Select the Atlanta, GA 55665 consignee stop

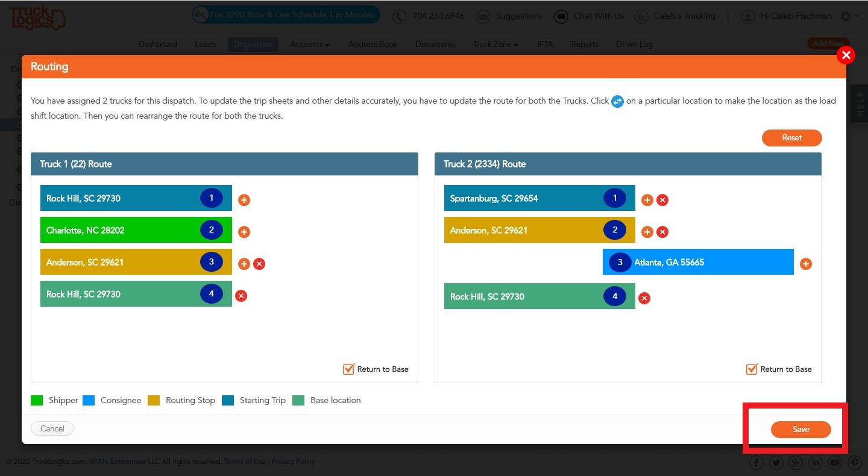click(698, 261)
